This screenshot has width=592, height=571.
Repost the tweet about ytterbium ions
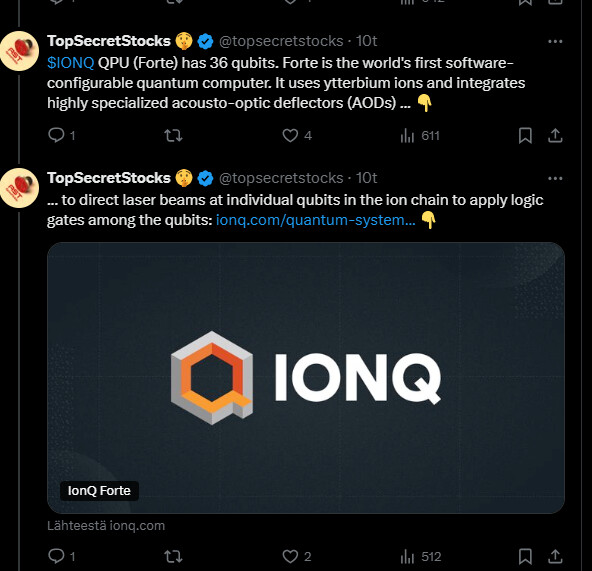point(173,135)
